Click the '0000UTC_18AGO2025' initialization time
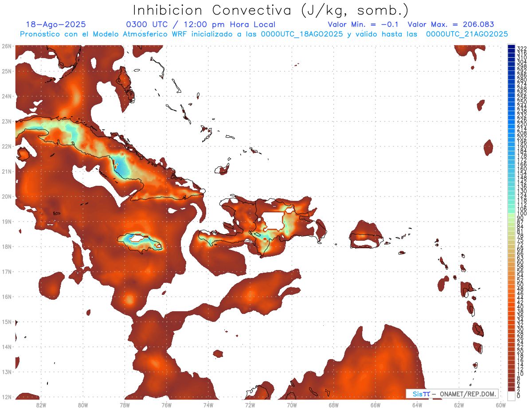This screenshot has height=411, width=532. point(302,34)
